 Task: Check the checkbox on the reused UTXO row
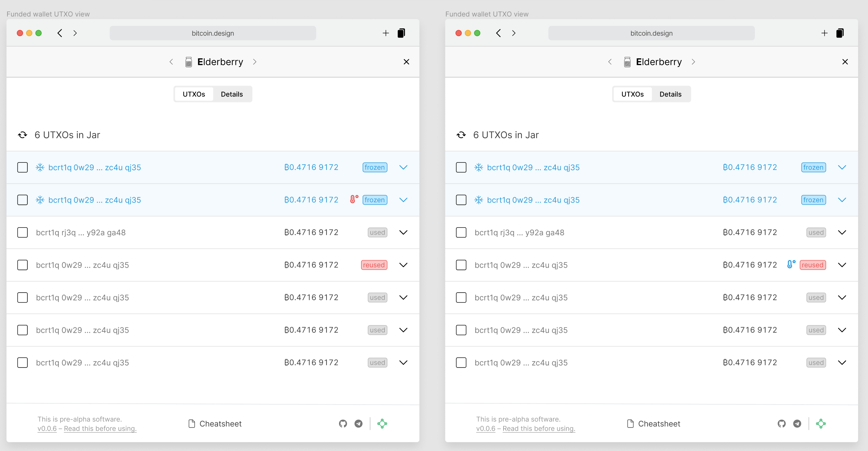22,265
